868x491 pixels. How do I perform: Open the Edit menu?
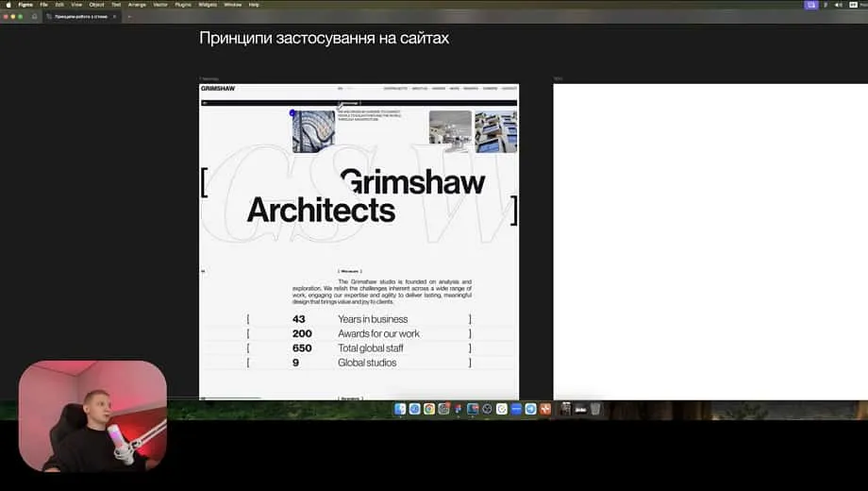pyautogui.click(x=59, y=5)
